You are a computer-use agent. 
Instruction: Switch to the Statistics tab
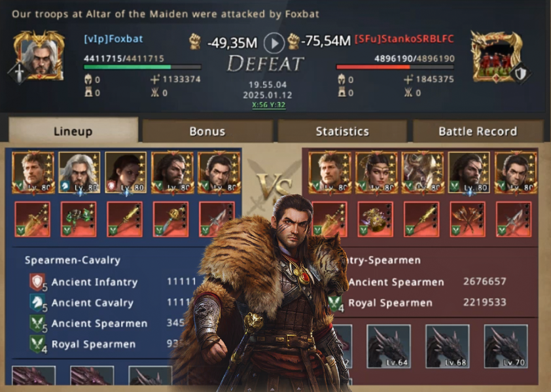342,131
